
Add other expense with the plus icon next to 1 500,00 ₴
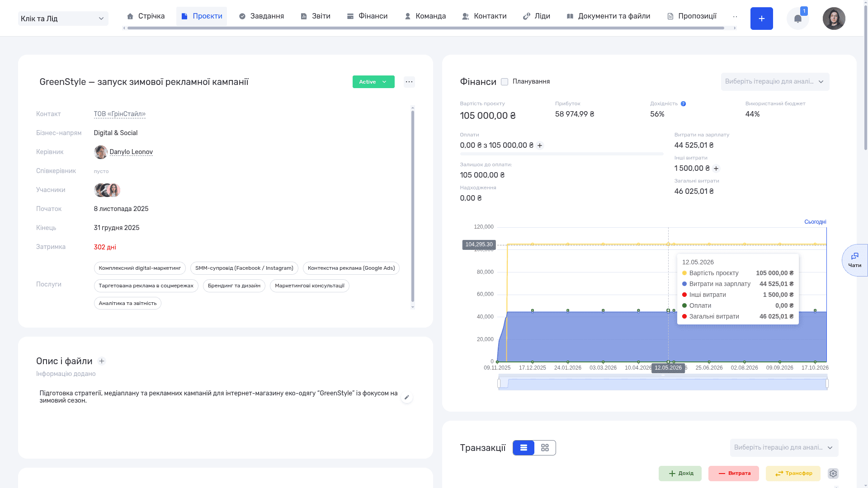pyautogui.click(x=716, y=169)
